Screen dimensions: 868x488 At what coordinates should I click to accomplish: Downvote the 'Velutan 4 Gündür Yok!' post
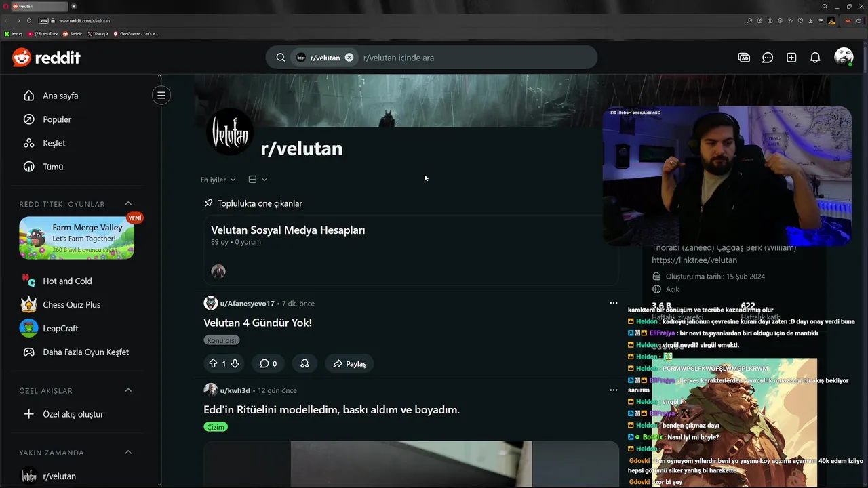point(235,364)
